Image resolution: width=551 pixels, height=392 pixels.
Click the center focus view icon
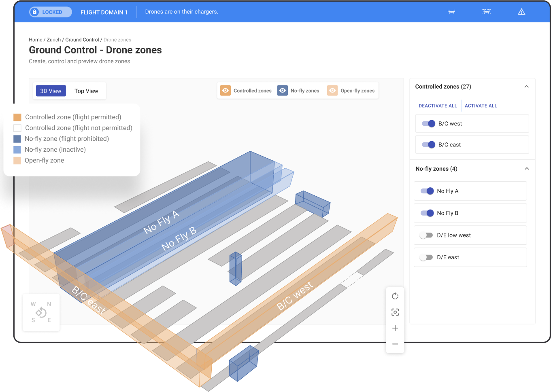tap(395, 312)
